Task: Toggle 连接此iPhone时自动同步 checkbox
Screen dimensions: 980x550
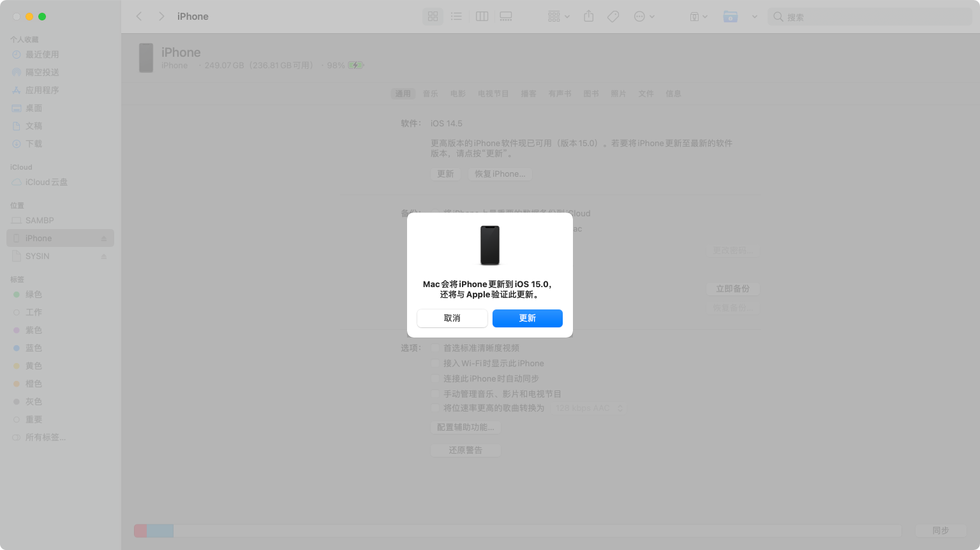Action: pos(435,379)
